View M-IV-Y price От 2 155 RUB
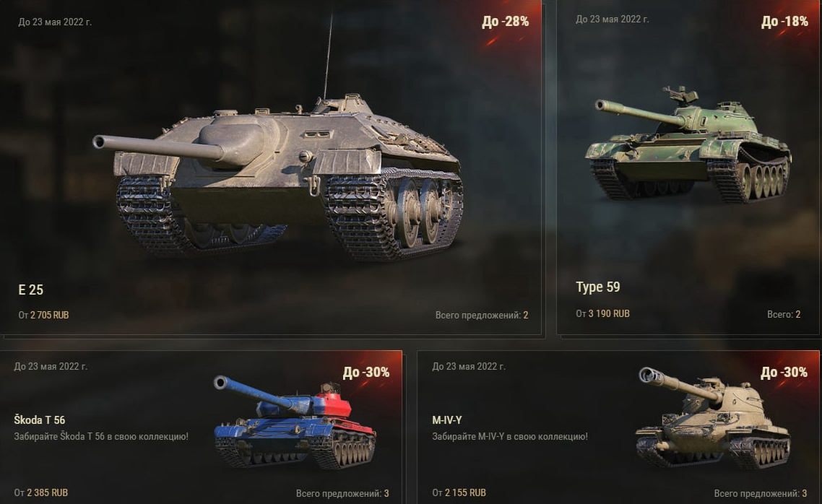The image size is (822, 504). (x=459, y=492)
